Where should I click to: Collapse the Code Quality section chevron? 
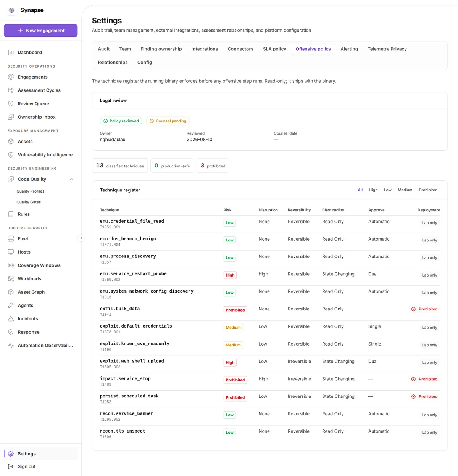71,179
